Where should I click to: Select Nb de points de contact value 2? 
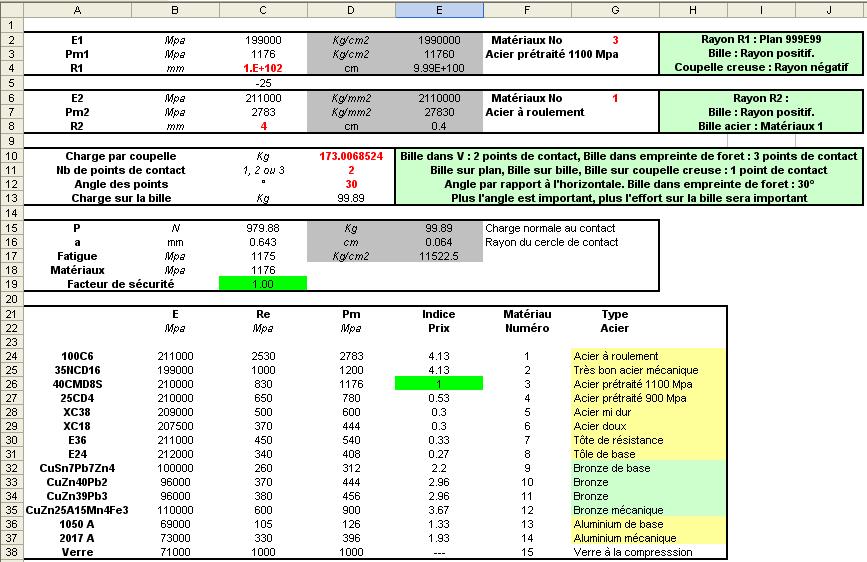point(351,170)
